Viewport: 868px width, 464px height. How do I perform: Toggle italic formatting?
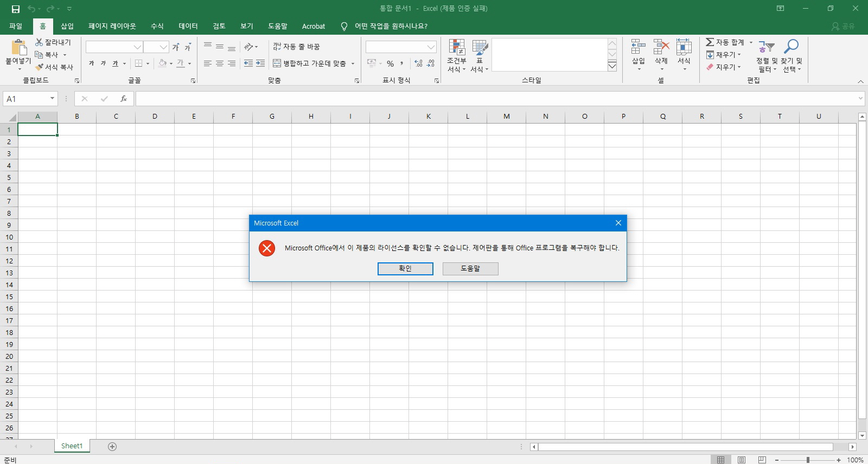coord(103,63)
